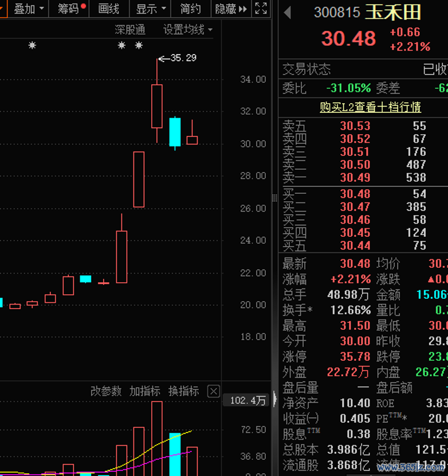The height and width of the screenshot is (476, 448).
Task: Click the tall candlestick peaking at 35.29
Action: pos(156,106)
